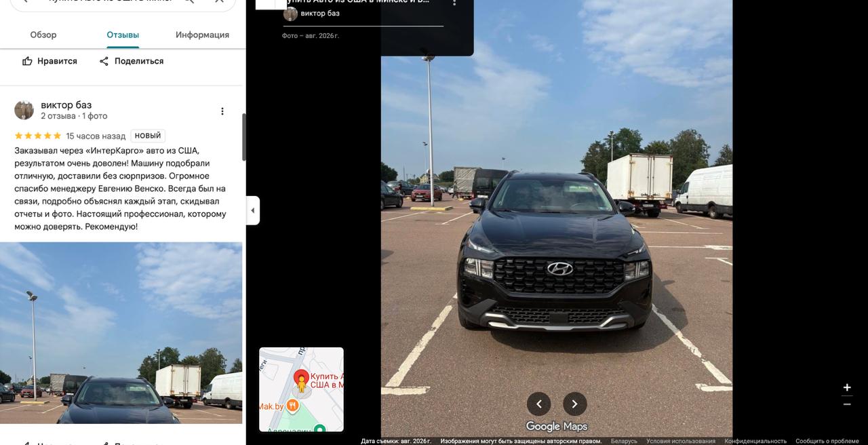Click виктор баз avatar in photo viewer header
This screenshot has width=868, height=445.
click(x=290, y=14)
